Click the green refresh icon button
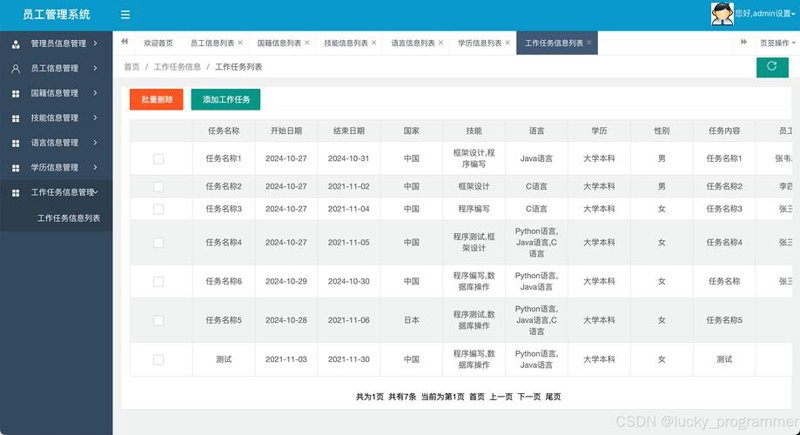This screenshot has width=800, height=435. (772, 66)
